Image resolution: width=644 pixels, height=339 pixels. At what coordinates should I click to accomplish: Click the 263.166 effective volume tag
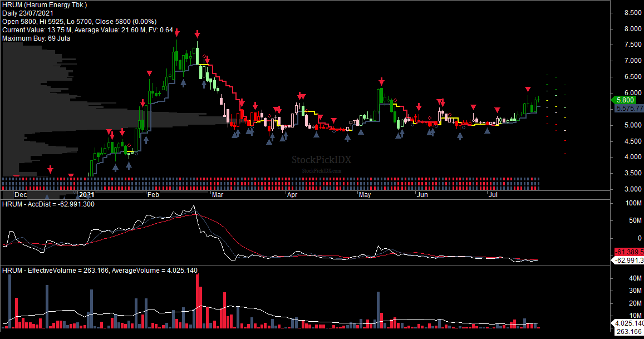click(x=629, y=332)
